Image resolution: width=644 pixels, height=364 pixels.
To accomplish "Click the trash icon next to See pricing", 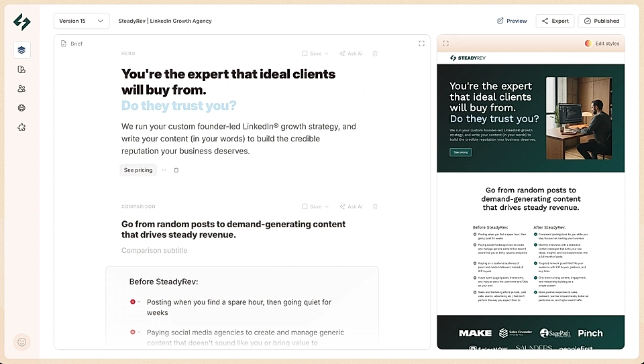I will [176, 170].
